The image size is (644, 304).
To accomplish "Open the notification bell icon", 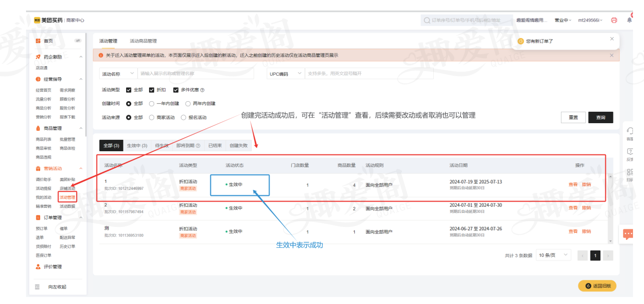I will pos(629,20).
